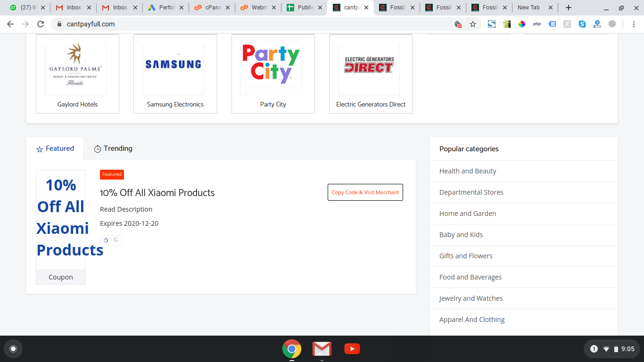Open the Apparel And Clothing category
Screen dimensions: 644x362
[472, 320]
